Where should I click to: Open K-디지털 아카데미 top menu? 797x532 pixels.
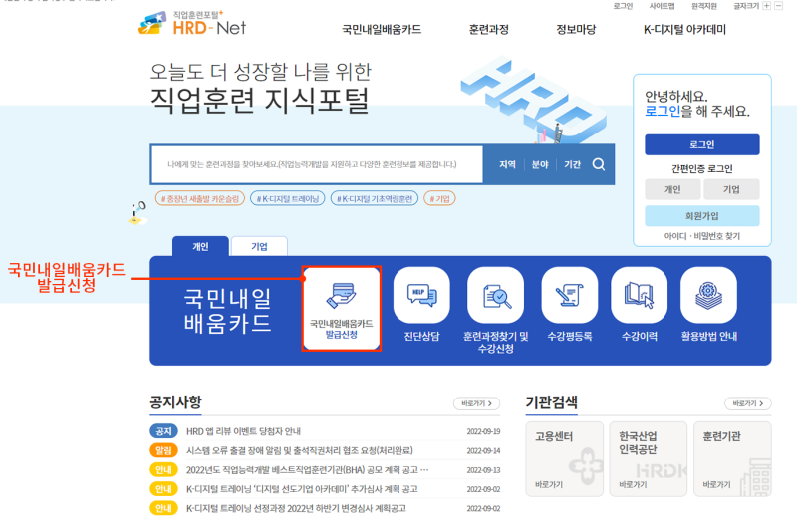(684, 30)
